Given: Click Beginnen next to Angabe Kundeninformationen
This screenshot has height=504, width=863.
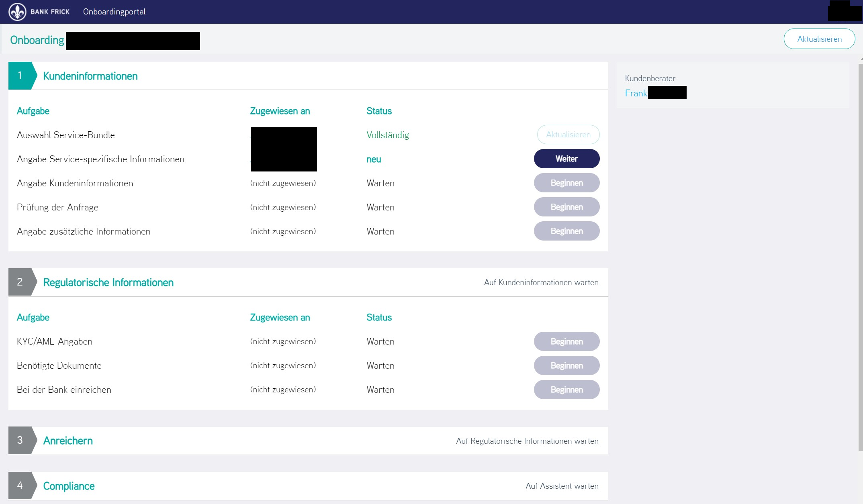Looking at the screenshot, I should (566, 183).
